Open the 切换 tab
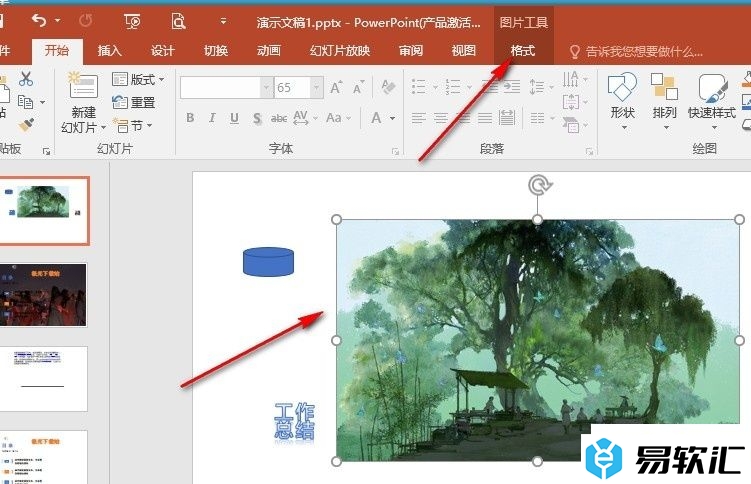This screenshot has width=751, height=484. [x=216, y=51]
